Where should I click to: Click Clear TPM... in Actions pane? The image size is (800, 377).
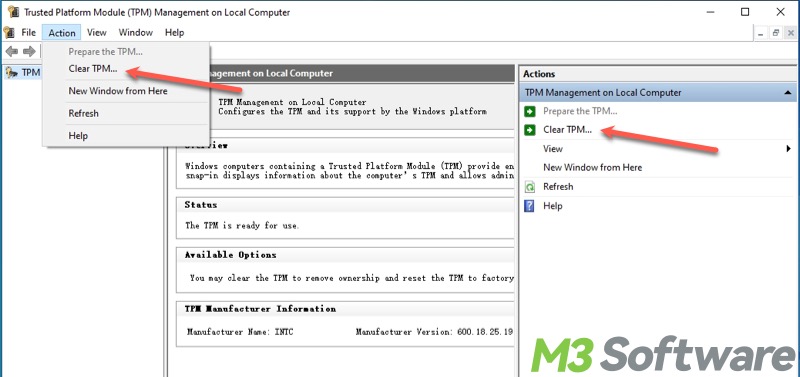pos(567,130)
